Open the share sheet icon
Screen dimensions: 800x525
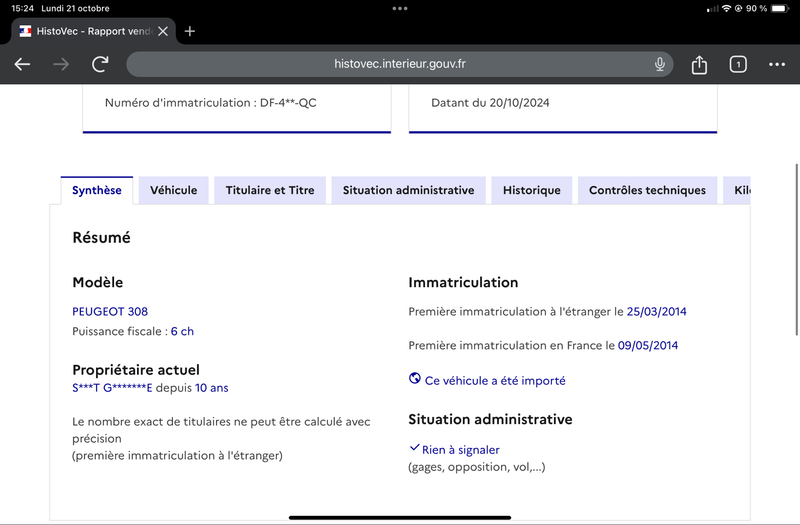(x=699, y=64)
